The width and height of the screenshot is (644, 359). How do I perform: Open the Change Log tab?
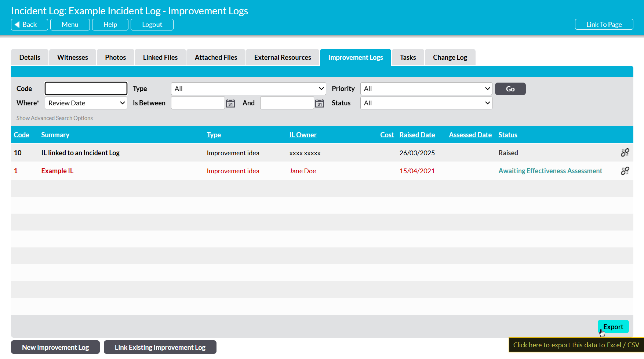(450, 57)
